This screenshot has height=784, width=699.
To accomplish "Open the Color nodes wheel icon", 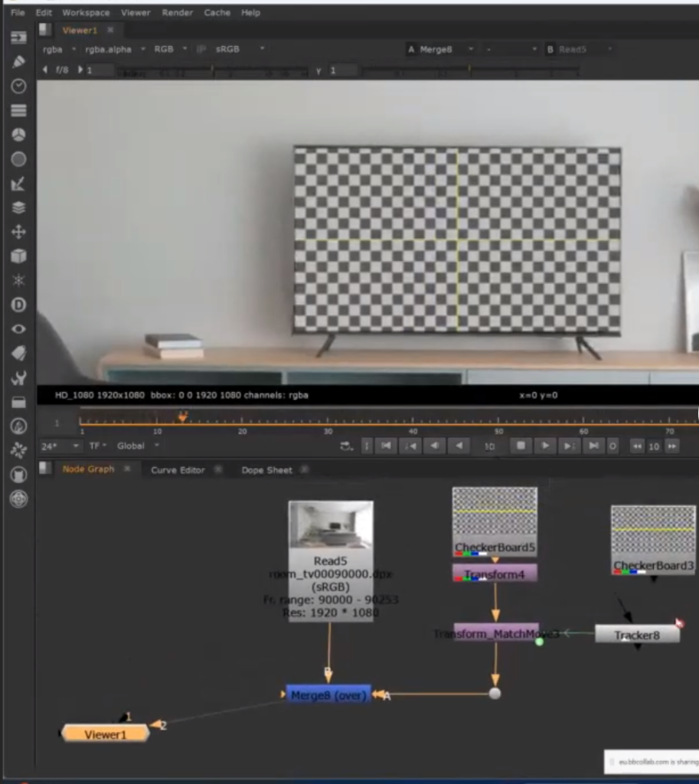I will click(x=18, y=135).
